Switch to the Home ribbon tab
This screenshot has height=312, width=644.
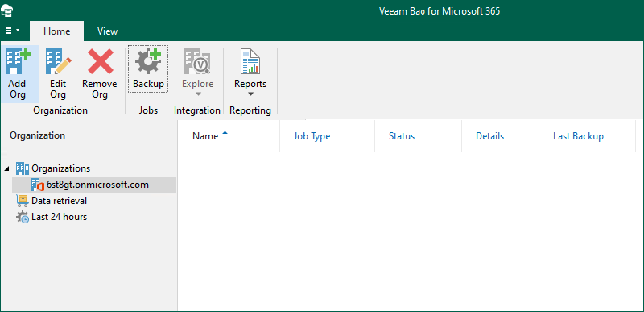click(56, 31)
